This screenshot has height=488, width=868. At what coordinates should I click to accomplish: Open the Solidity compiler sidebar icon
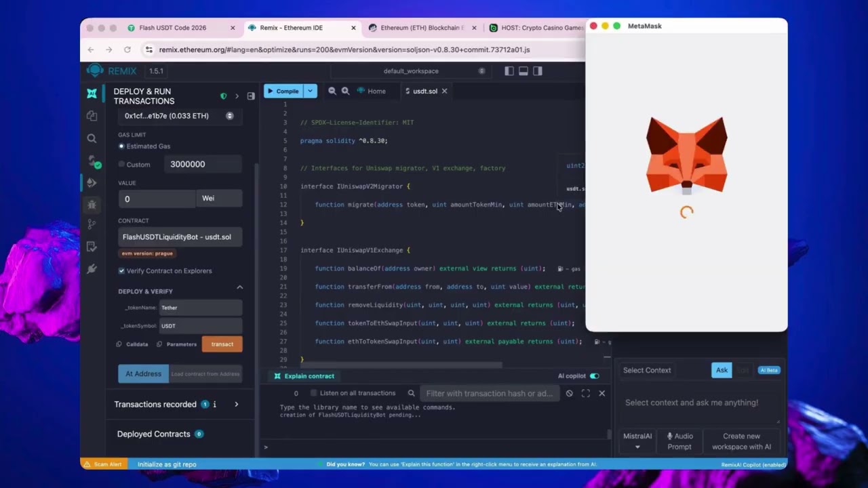point(92,161)
